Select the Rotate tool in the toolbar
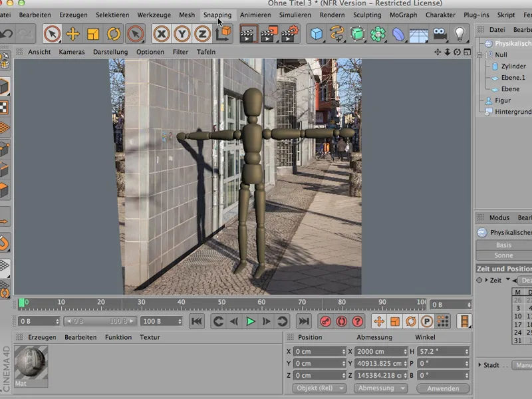 tap(114, 34)
